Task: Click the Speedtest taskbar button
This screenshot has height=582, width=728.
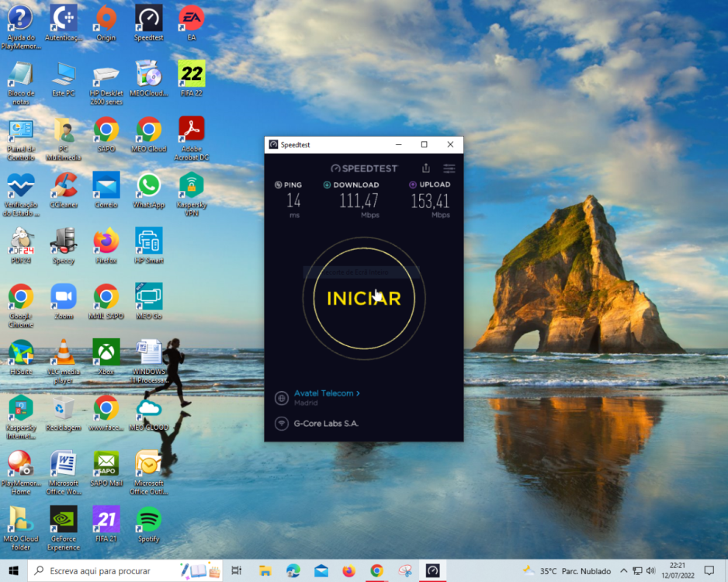Action: click(433, 571)
